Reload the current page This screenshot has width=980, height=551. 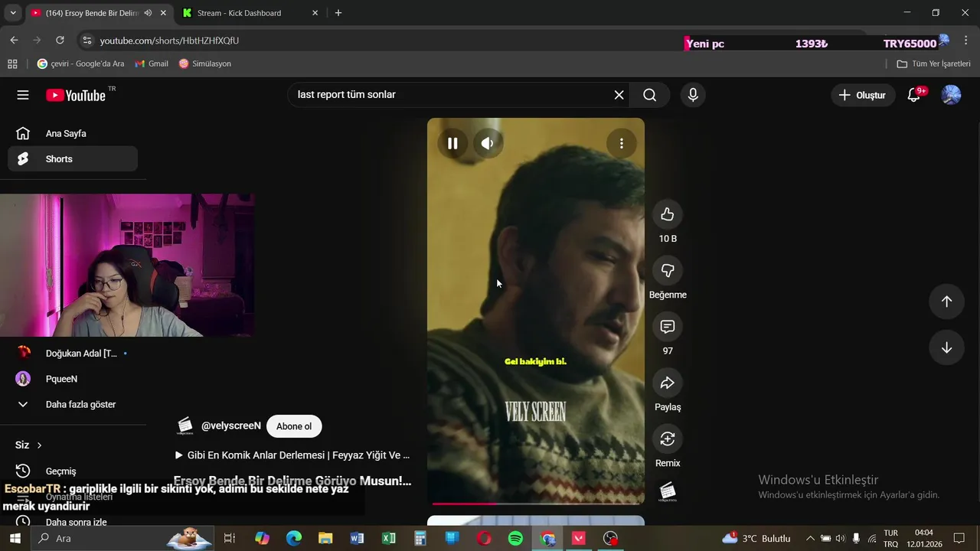click(60, 41)
